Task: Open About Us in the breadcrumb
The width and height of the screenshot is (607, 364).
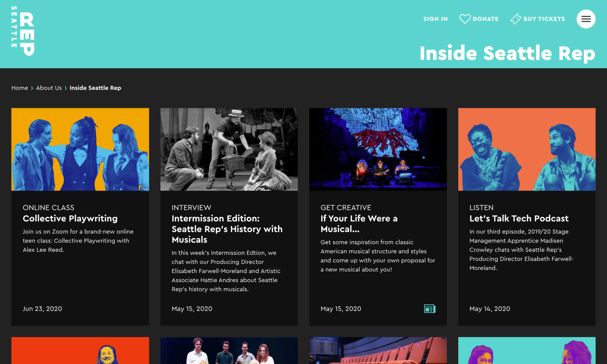Action: click(49, 88)
